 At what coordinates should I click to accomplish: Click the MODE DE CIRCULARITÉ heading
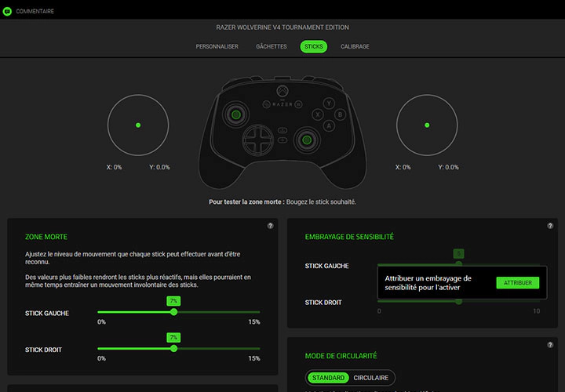[341, 356]
